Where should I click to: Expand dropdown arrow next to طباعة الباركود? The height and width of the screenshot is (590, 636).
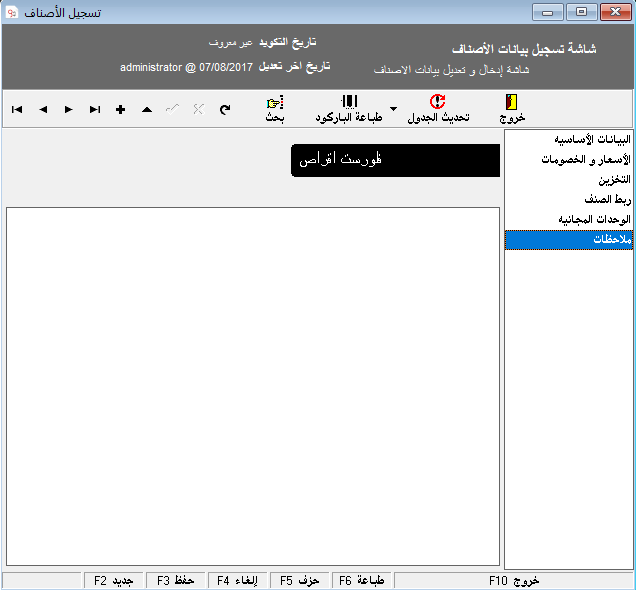pyautogui.click(x=393, y=109)
